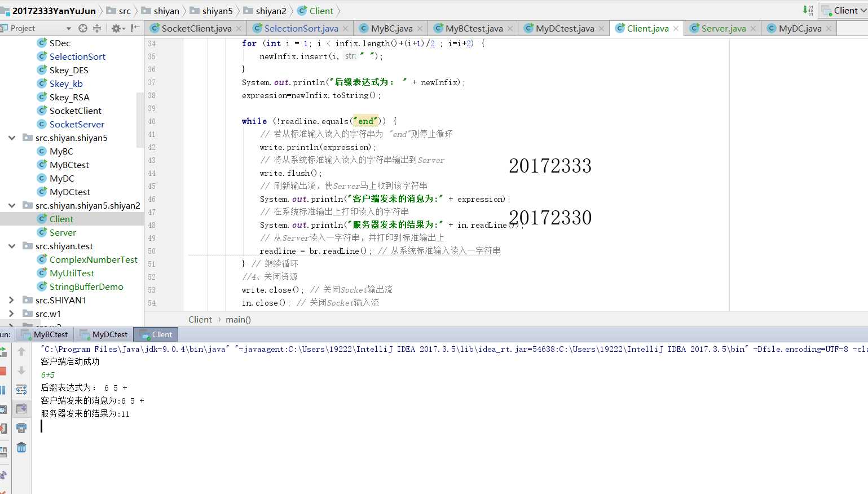Click the main() breadcrumb below the editor

point(238,319)
